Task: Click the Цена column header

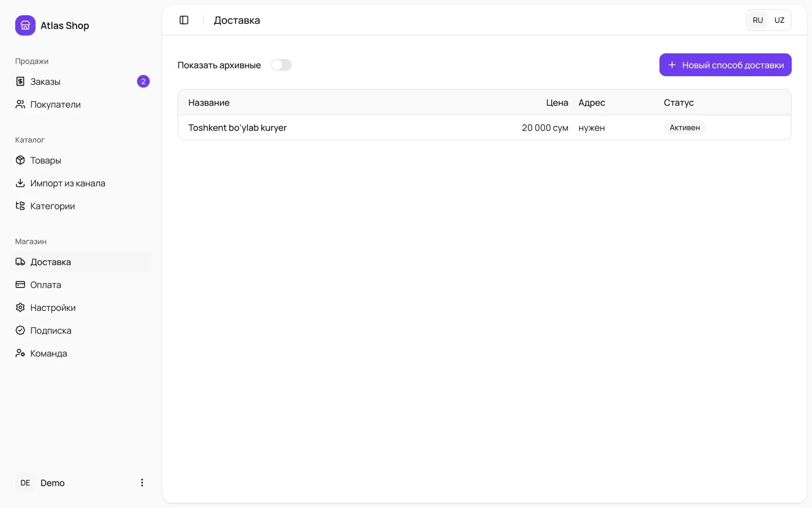Action: (x=557, y=103)
